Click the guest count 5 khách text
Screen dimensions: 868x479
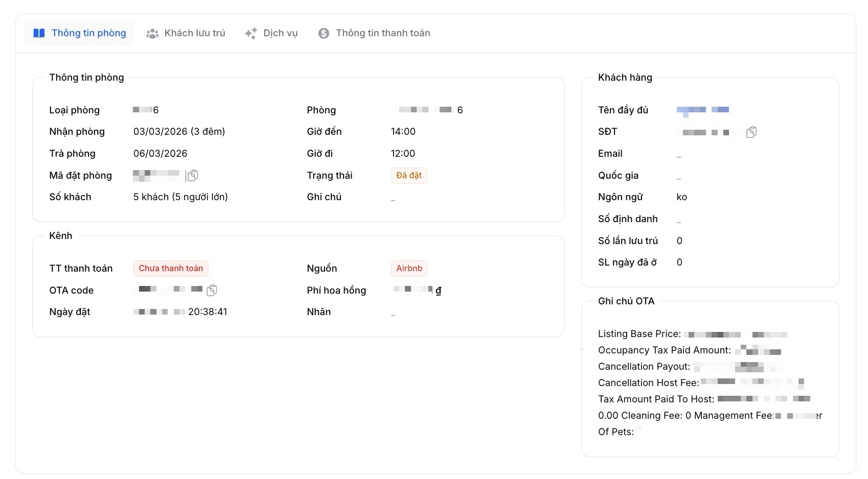[180, 197]
